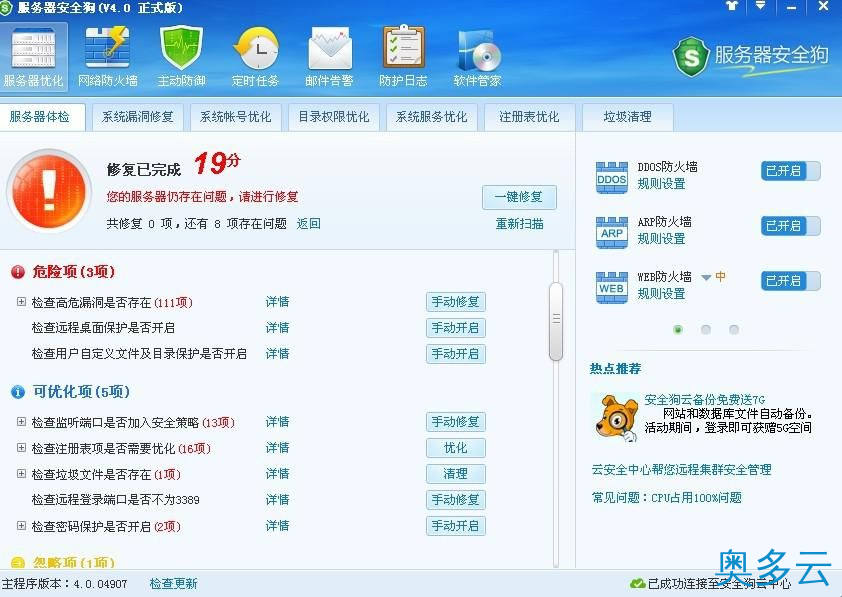
Task: Open the title bar dropdown menu icon
Action: pos(760,6)
